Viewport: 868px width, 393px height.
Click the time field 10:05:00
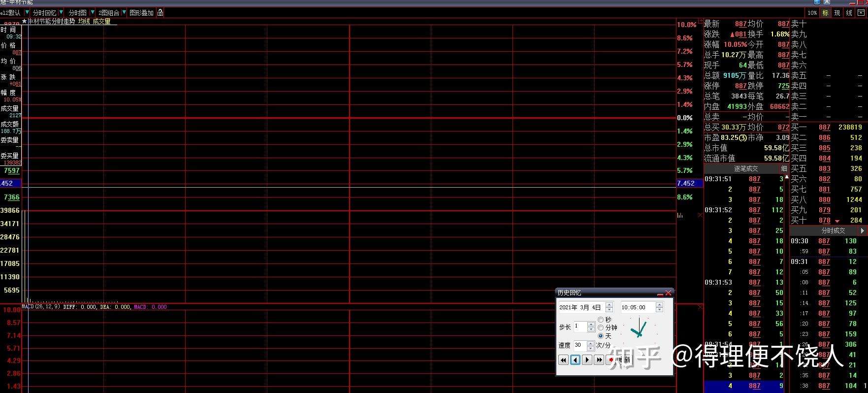pyautogui.click(x=638, y=307)
